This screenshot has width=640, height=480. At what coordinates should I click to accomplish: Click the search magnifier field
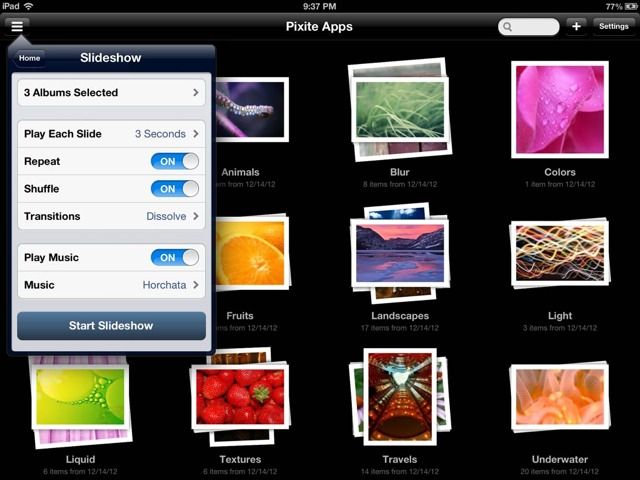528,27
